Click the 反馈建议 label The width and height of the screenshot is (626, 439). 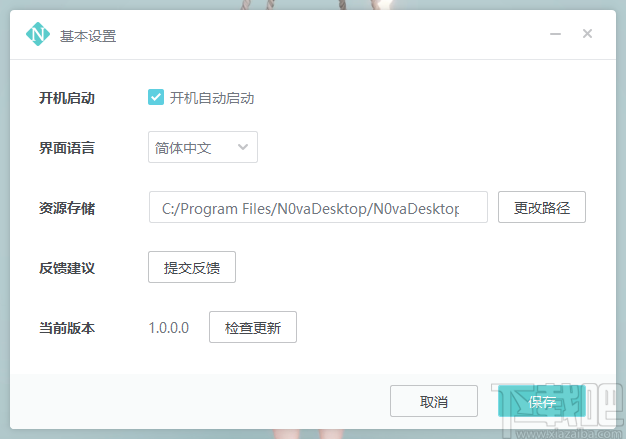pyautogui.click(x=67, y=268)
